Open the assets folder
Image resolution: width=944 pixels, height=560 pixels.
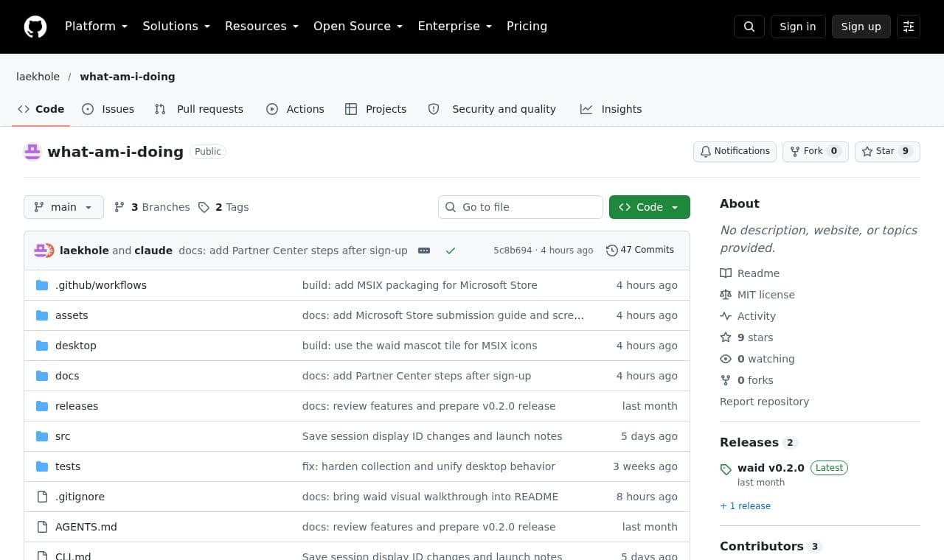point(72,315)
